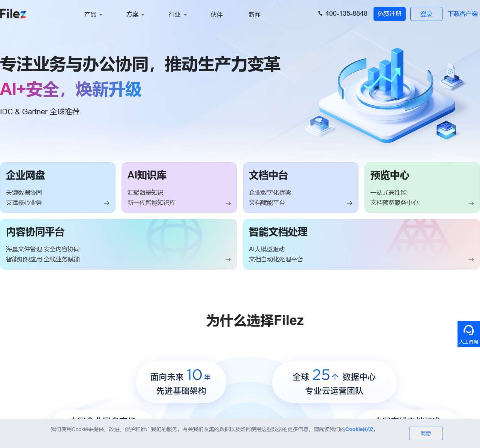Click the arrow on the 文档中台 card
Image resolution: width=480 pixels, height=448 pixels.
349,203
